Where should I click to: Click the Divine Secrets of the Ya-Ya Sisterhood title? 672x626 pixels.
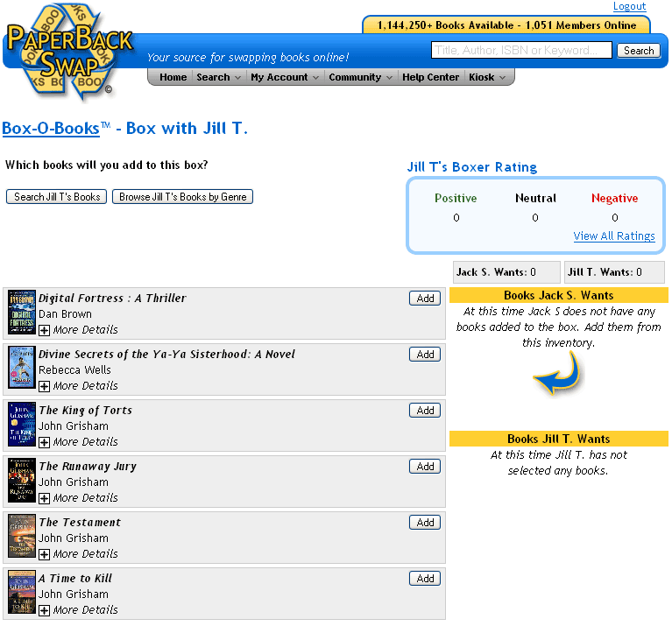click(x=166, y=354)
